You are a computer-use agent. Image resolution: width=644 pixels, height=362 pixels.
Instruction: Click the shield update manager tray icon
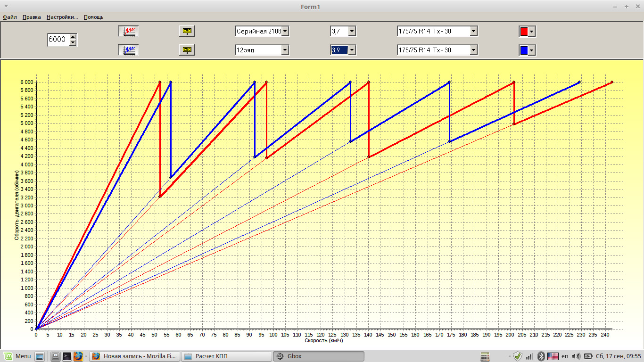point(518,356)
